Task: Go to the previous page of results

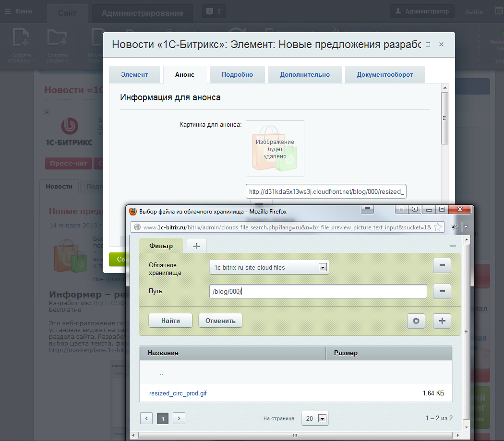Action: pyautogui.click(x=146, y=418)
